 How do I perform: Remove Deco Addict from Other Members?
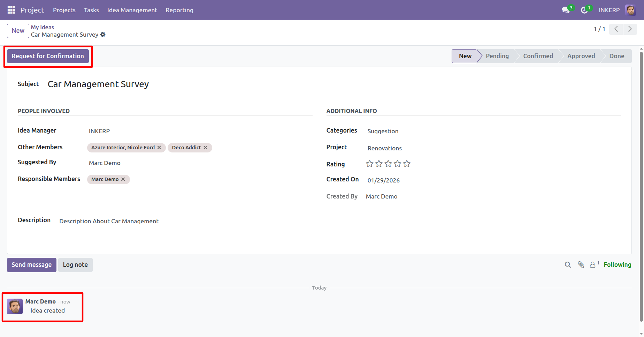point(206,148)
